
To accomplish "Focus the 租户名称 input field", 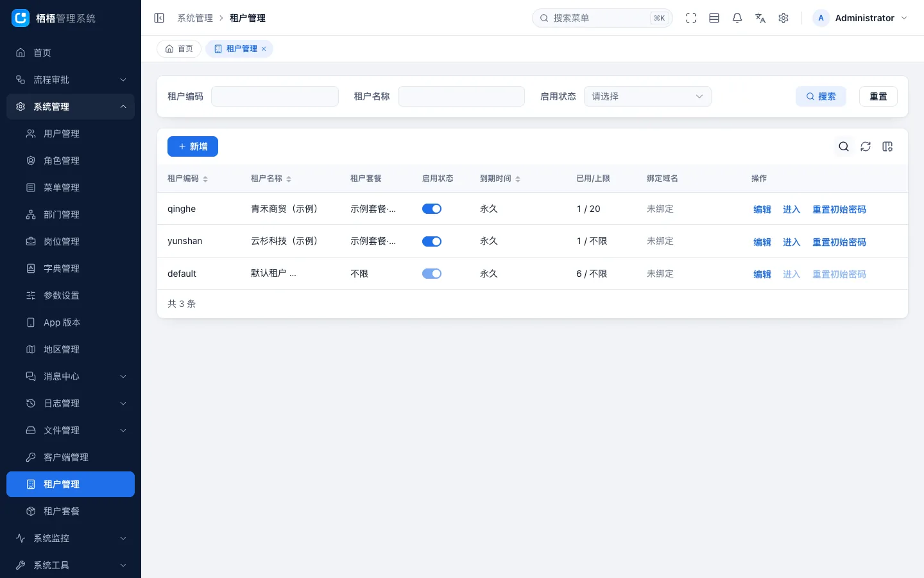I will (x=461, y=96).
